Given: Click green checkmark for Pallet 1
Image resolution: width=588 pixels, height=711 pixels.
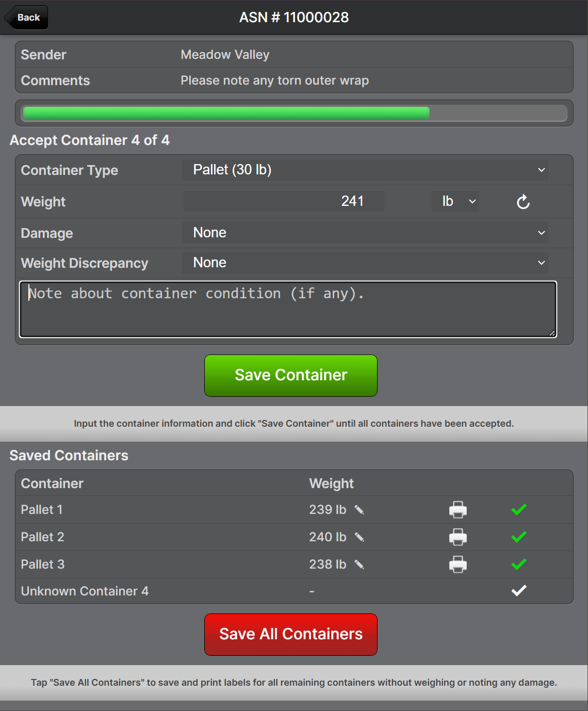Looking at the screenshot, I should (x=518, y=510).
